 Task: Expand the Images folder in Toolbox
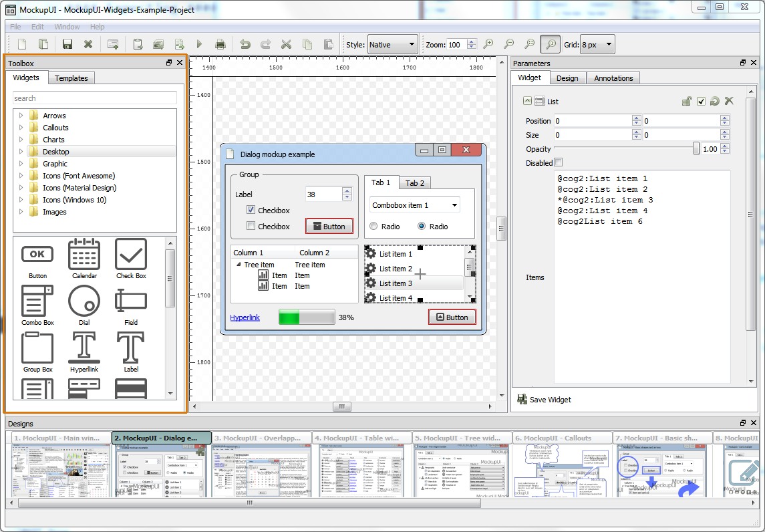(21, 212)
